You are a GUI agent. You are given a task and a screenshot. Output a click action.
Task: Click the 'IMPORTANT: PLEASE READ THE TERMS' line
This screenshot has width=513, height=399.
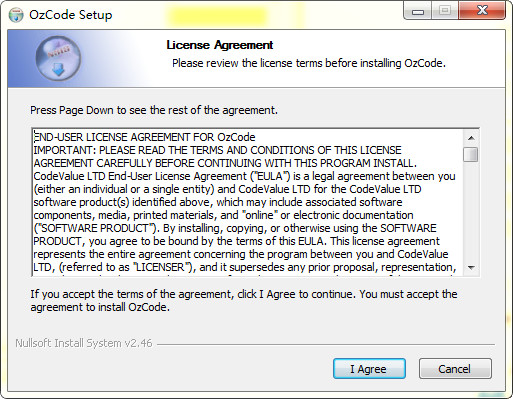217,150
